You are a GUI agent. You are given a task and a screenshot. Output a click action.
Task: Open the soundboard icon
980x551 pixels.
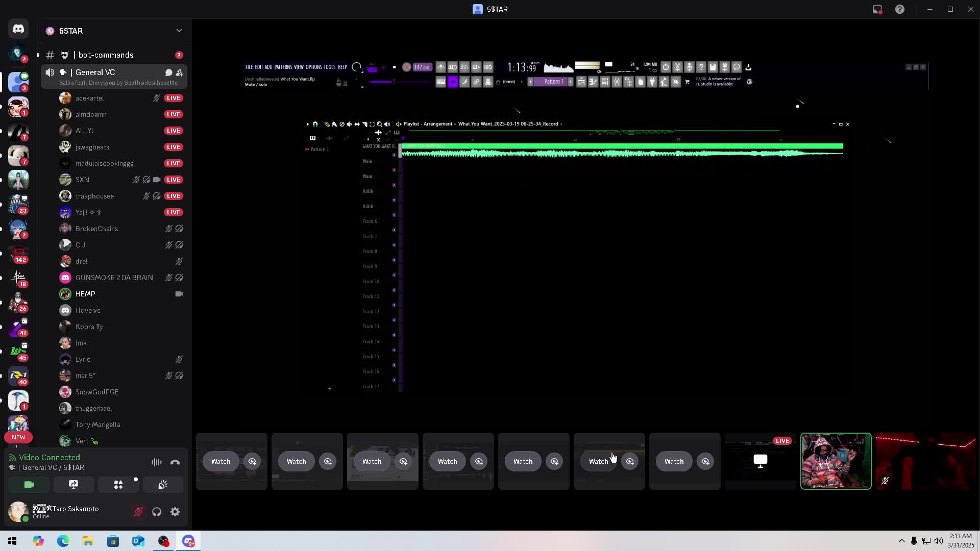tap(163, 485)
